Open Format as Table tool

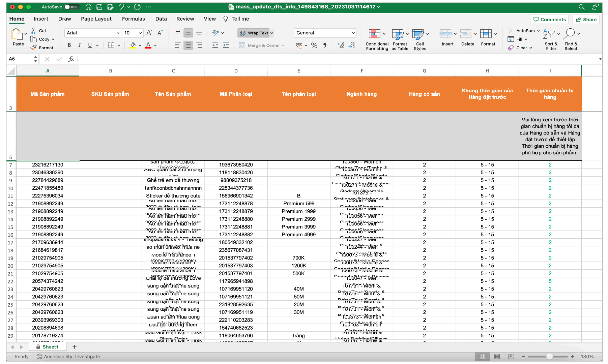click(x=398, y=34)
